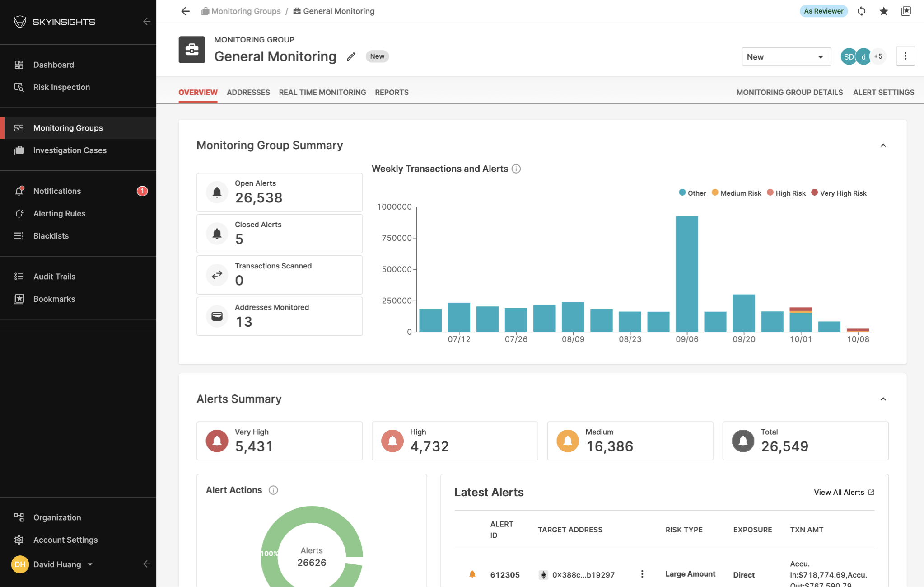Toggle Medium Risk legend swatch
This screenshot has height=587, width=924.
[715, 193]
